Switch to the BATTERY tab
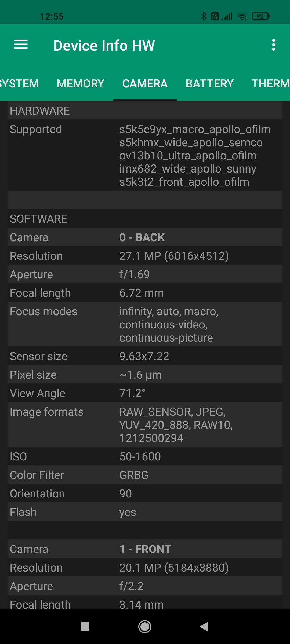Screen dimensions: 290x644 (209, 84)
